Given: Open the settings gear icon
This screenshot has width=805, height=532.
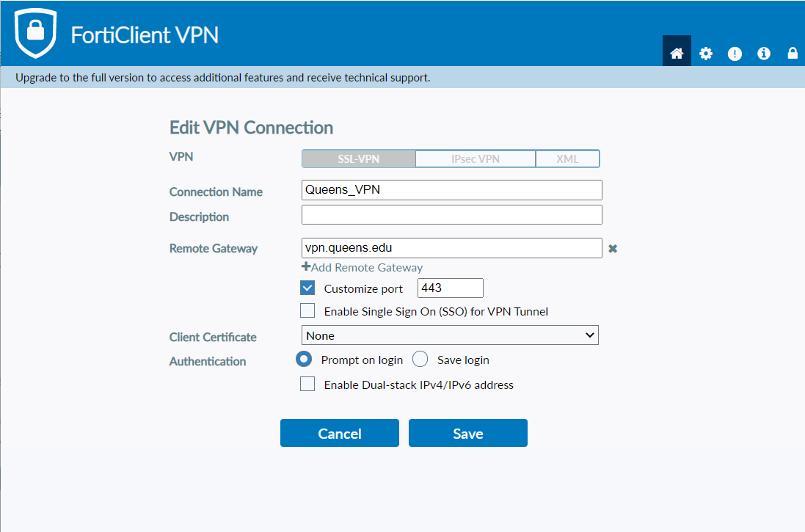Looking at the screenshot, I should 706,54.
